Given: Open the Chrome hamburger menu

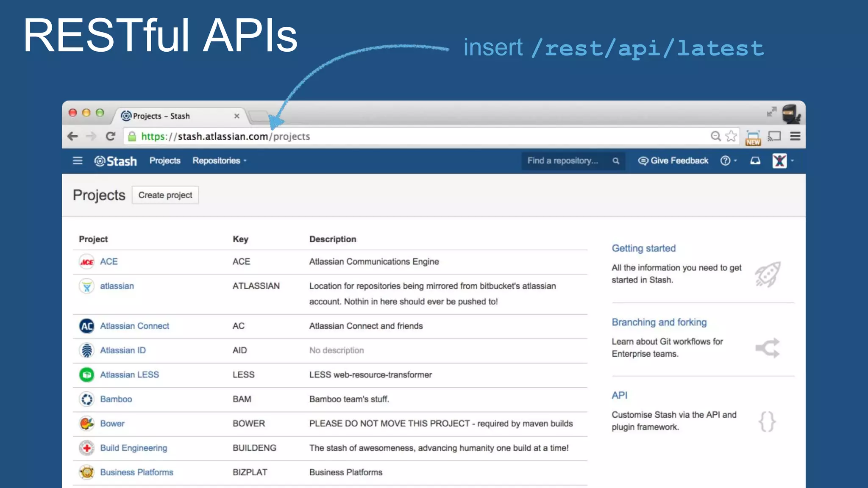Looking at the screenshot, I should (x=795, y=136).
